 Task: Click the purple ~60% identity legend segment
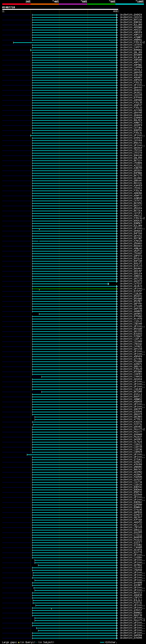73,4
